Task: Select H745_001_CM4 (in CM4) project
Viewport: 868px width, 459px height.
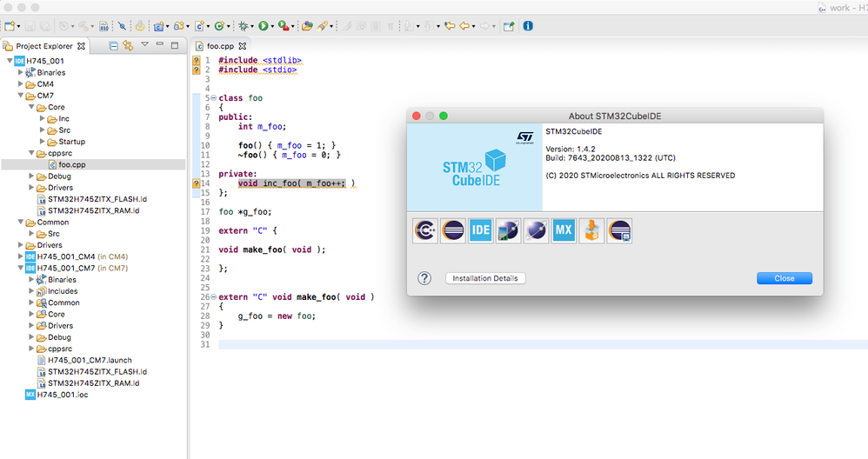Action: (x=82, y=256)
